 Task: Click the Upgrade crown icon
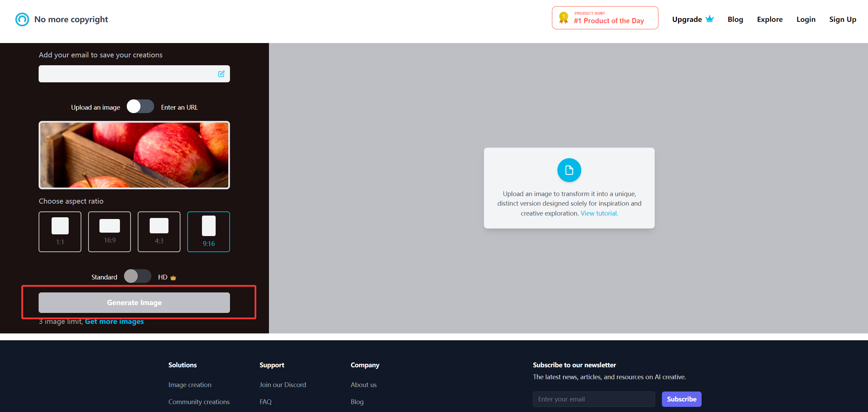pyautogui.click(x=710, y=19)
